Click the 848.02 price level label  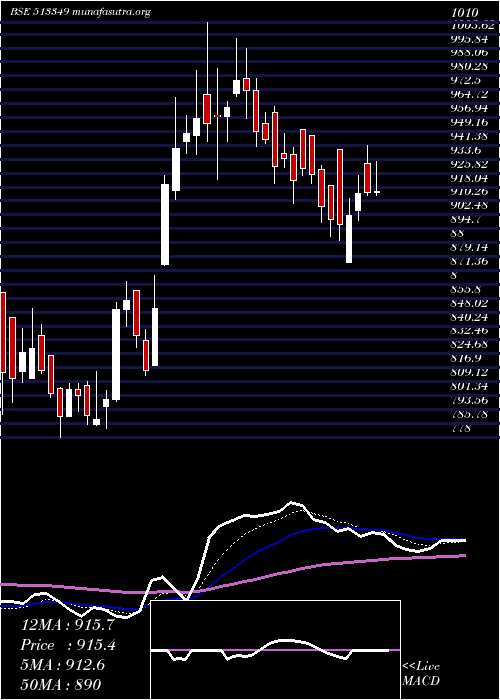[470, 303]
